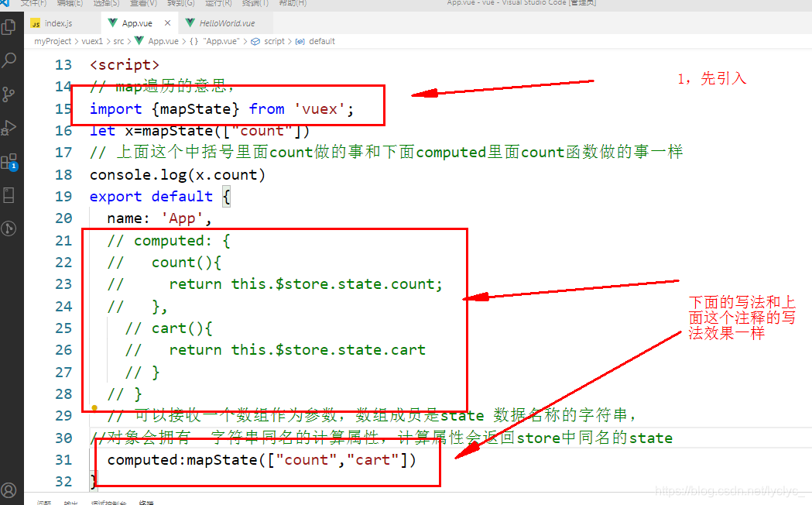Click the comment on line 30 about store state
Screen dimensions: 812x505
(381, 438)
